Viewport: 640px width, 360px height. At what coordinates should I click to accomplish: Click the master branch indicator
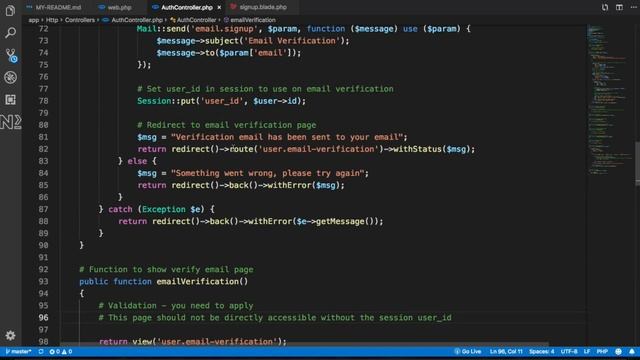(18, 351)
